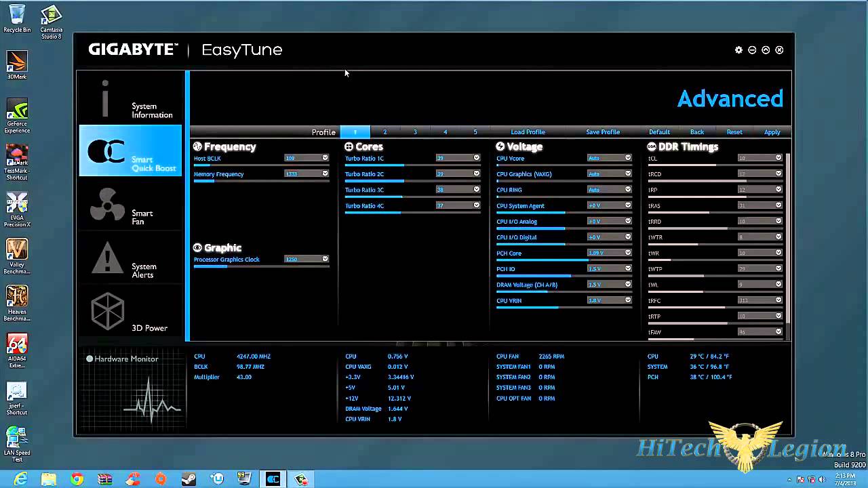Click the Camtasia recorder taskbar icon
Screen dimensions: 868x488
pyautogui.click(x=301, y=479)
